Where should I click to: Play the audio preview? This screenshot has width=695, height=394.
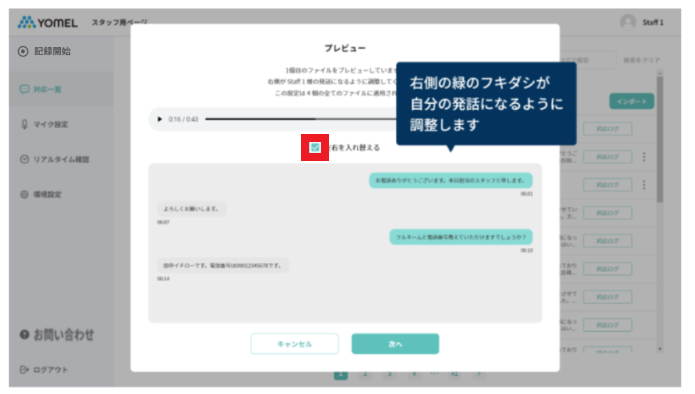(160, 119)
